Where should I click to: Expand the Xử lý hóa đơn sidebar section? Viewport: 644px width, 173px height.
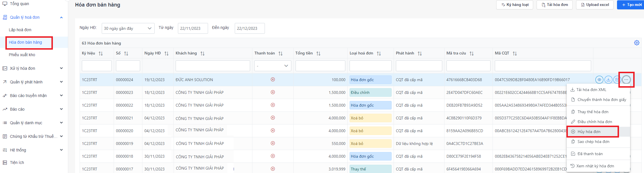(x=61, y=68)
